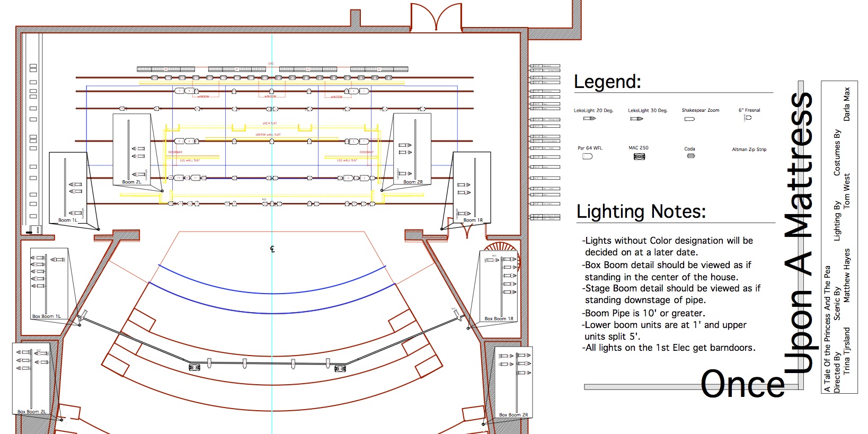Click the Par 64 WFL legend symbol
The image size is (868, 434).
[x=587, y=156]
